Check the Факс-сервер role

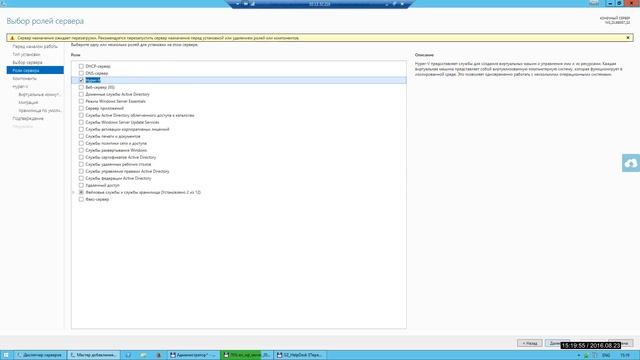point(81,199)
